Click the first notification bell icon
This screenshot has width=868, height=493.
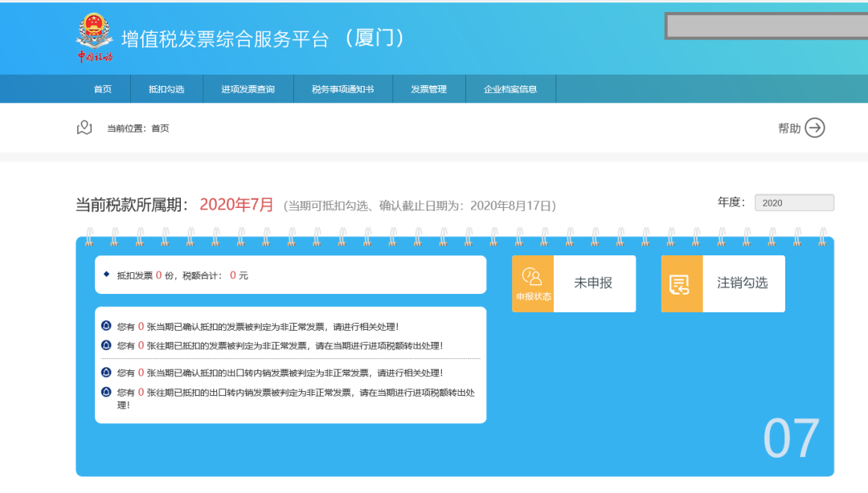click(106, 326)
